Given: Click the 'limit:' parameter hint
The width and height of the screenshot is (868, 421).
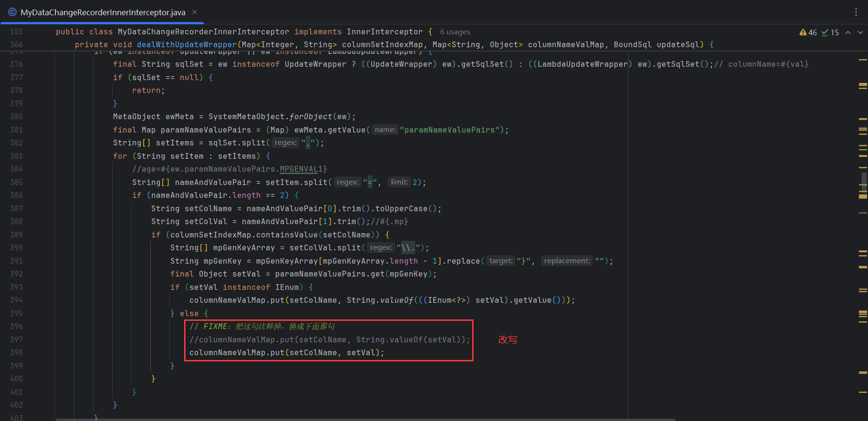Looking at the screenshot, I should coord(399,182).
